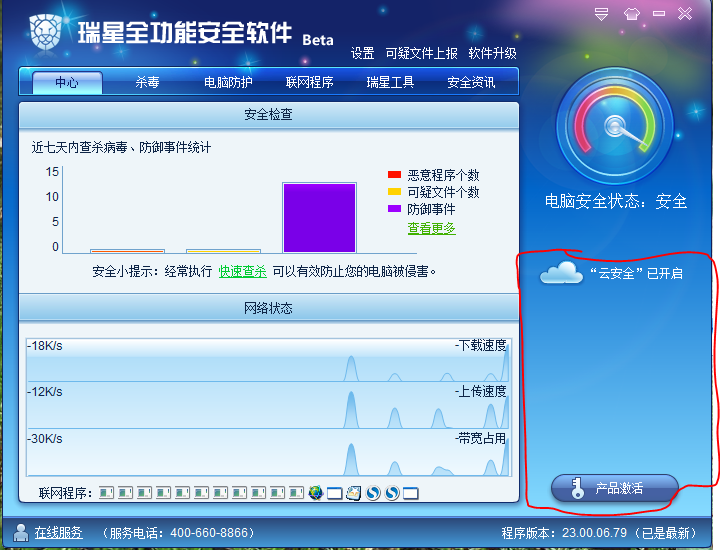Click the globe network program icon

(316, 493)
